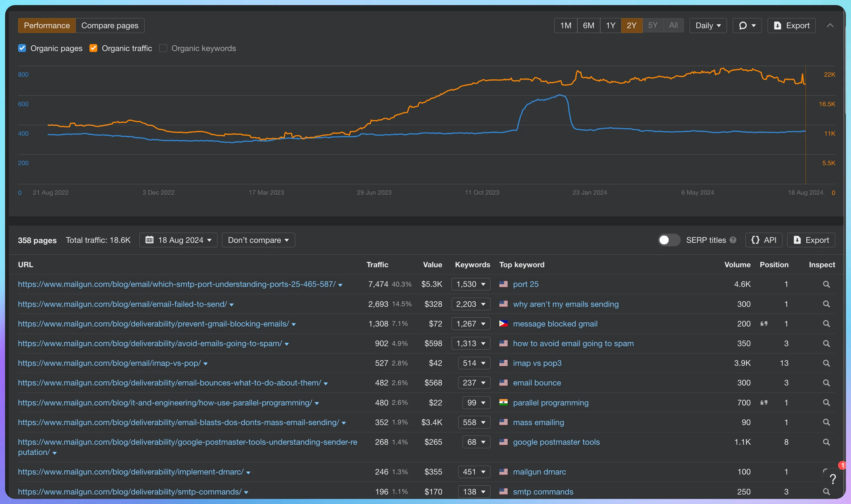Inspect the how to avoid spam row
The image size is (851, 504).
click(826, 343)
